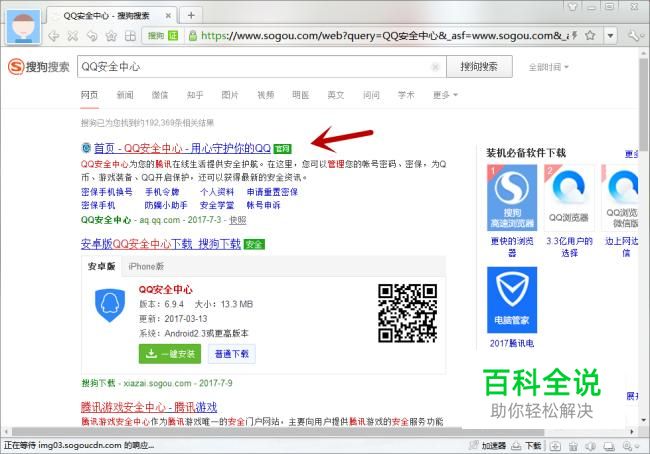Open 安卓版QQ安全中心下载 result link
Screen dimensions: 650x454
pyautogui.click(x=161, y=244)
